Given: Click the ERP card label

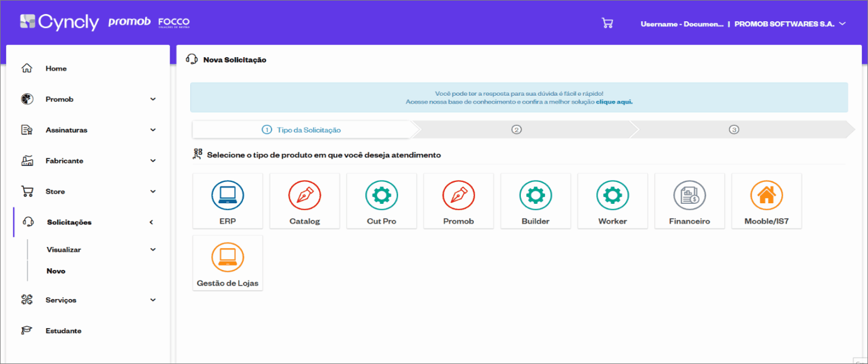Looking at the screenshot, I should [x=227, y=221].
